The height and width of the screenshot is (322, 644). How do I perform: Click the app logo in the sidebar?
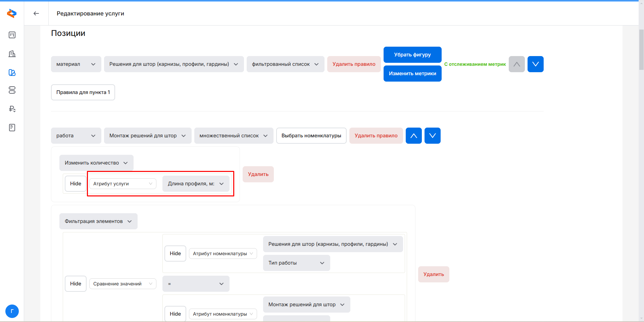(12, 13)
